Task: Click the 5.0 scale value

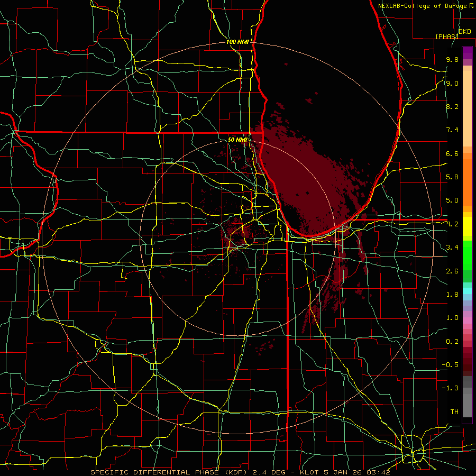Action: (452, 200)
